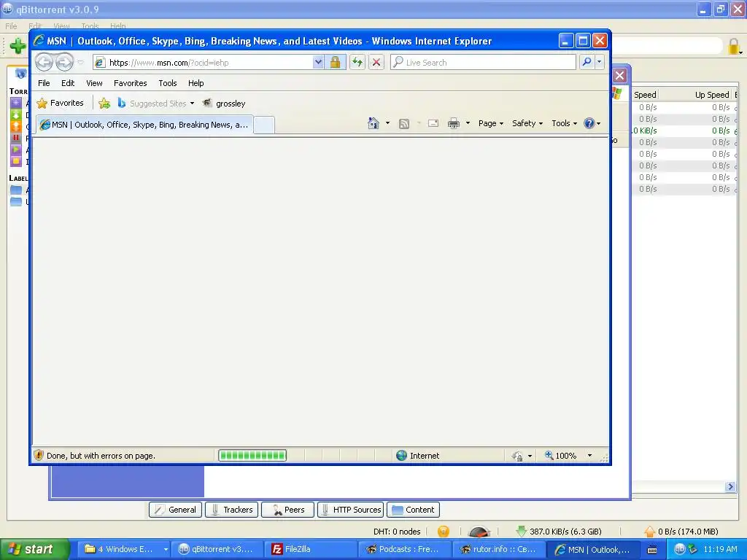Click the msn.com address bar field
Viewport: 747px width, 560px height.
point(209,63)
